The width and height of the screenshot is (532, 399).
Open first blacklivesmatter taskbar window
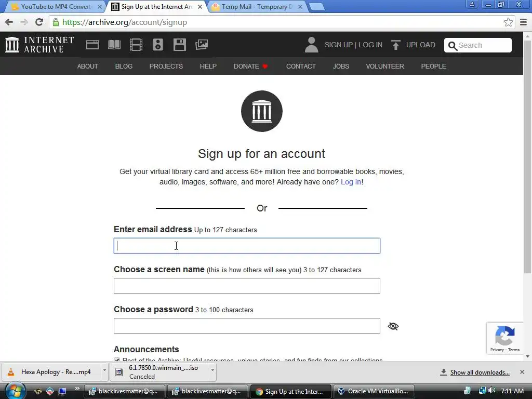(x=124, y=391)
